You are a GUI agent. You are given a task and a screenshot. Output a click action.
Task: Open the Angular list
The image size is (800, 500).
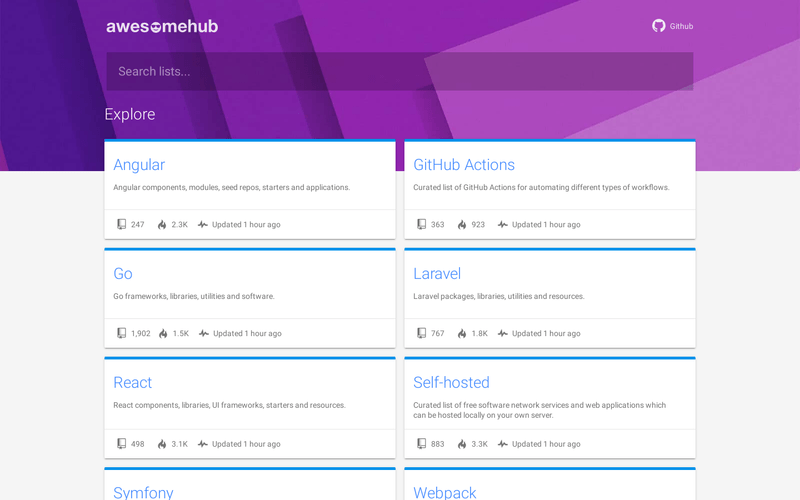pos(139,165)
